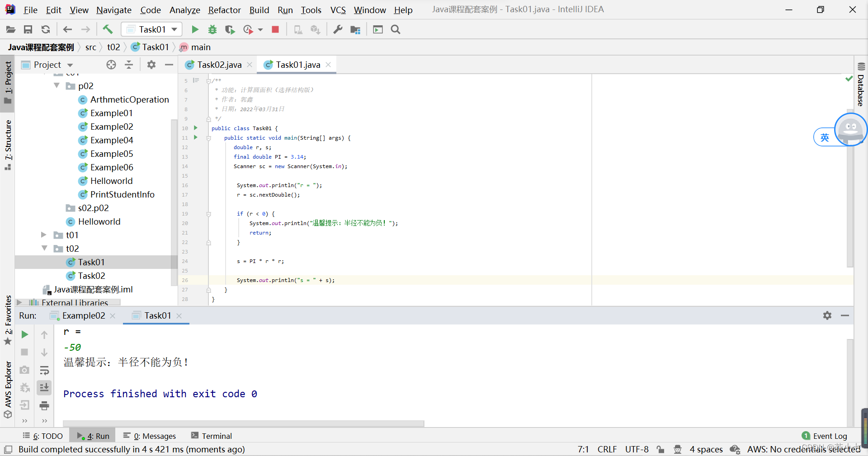Open the Project view mode dropdown
The width and height of the screenshot is (868, 456).
[x=70, y=66]
